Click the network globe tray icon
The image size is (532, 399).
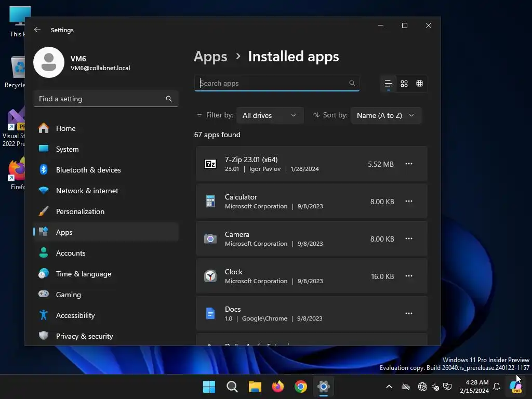pos(422,387)
